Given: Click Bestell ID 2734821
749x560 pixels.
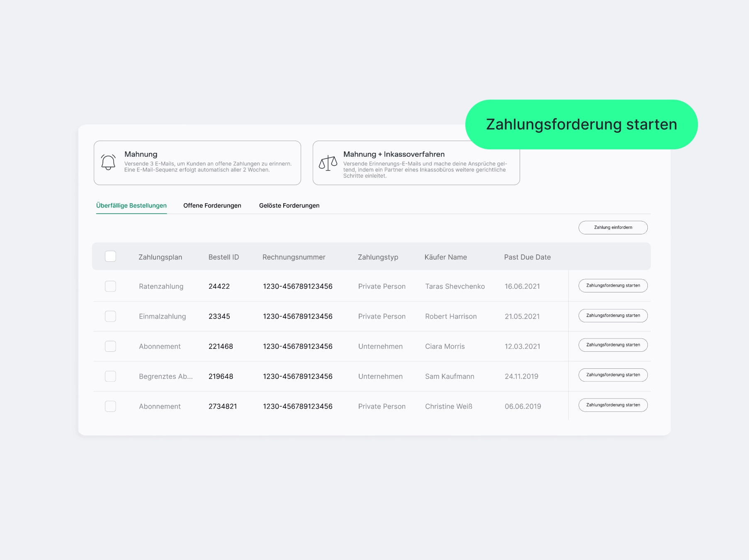Looking at the screenshot, I should [223, 406].
